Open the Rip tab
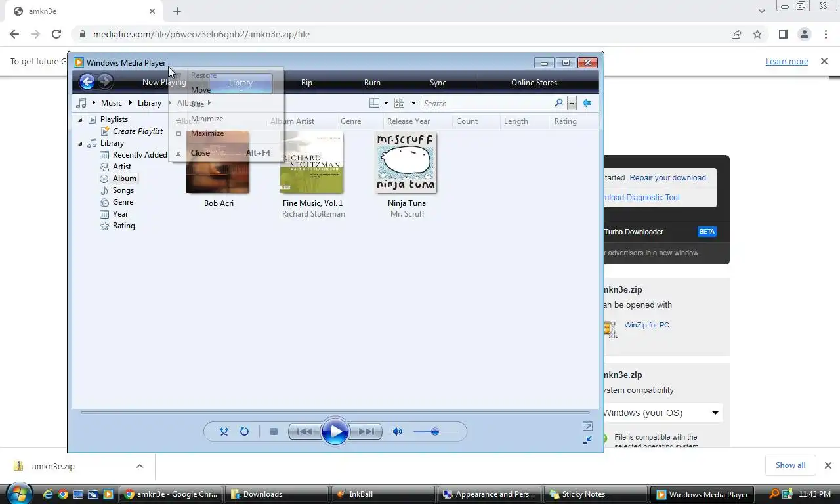Image resolution: width=840 pixels, height=504 pixels. pyautogui.click(x=306, y=83)
